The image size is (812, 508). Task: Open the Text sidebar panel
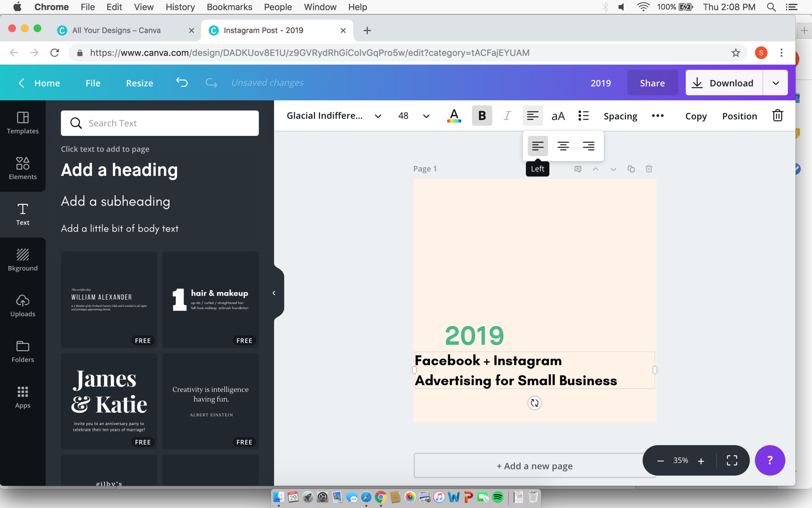coord(23,214)
